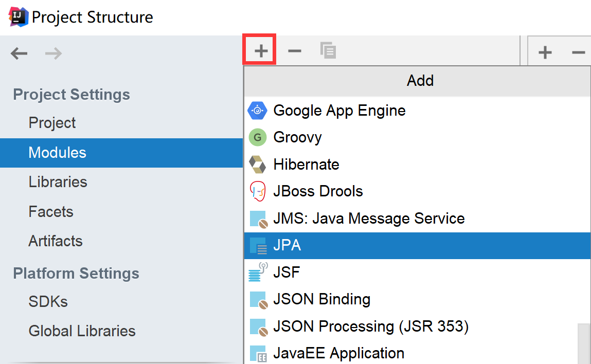Viewport: 591px width, 364px height.
Task: Open the Facets section
Action: click(51, 211)
